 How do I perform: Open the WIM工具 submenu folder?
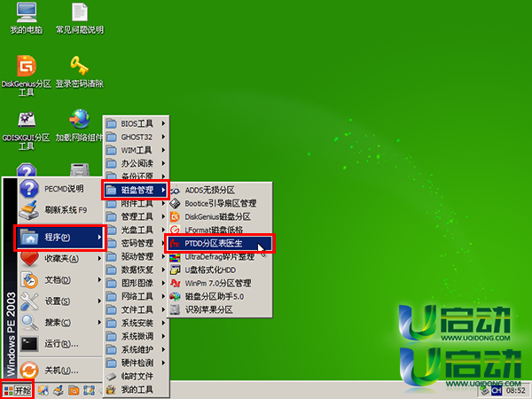point(136,151)
